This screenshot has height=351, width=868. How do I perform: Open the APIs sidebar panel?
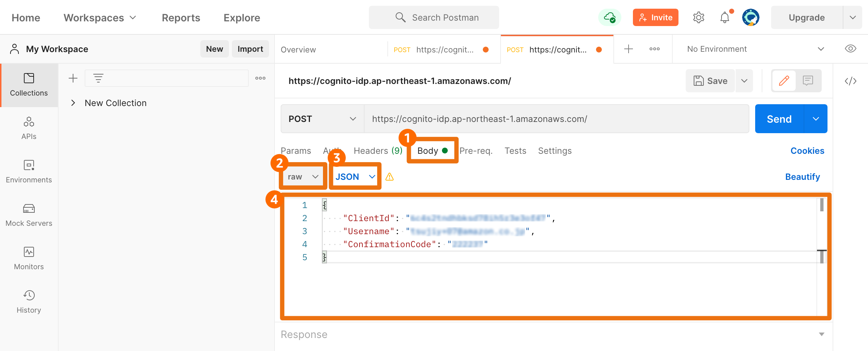[29, 128]
